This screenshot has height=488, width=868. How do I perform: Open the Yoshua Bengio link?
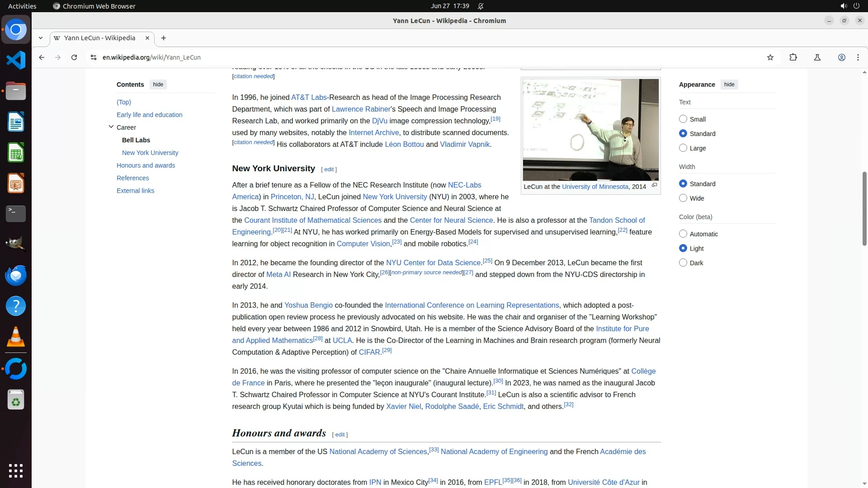pos(308,305)
